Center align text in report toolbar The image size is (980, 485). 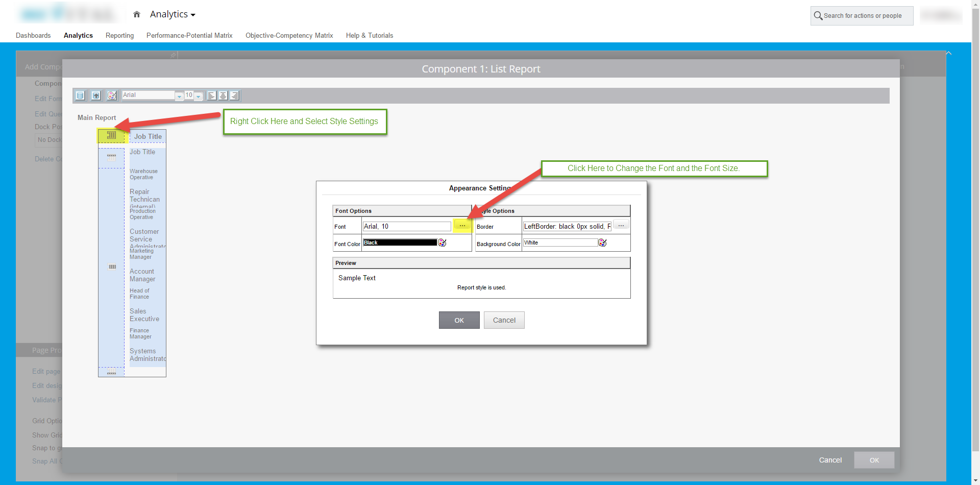223,95
